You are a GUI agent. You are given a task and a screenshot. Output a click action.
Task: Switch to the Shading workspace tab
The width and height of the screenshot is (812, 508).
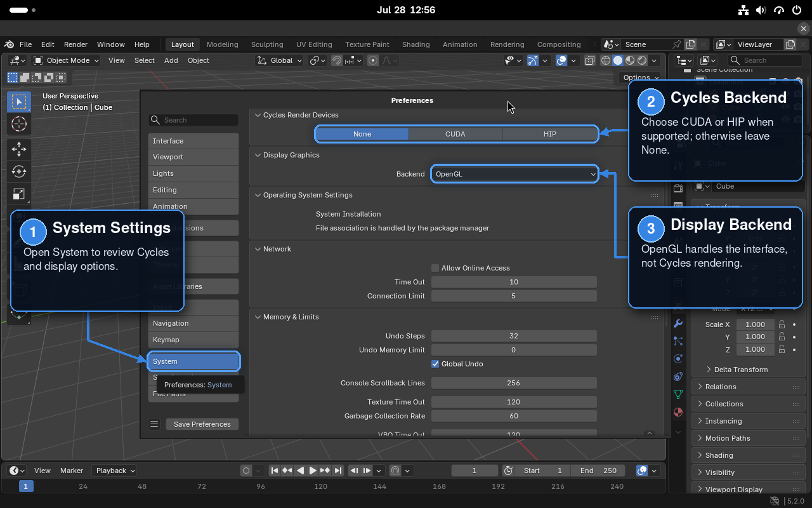416,44
